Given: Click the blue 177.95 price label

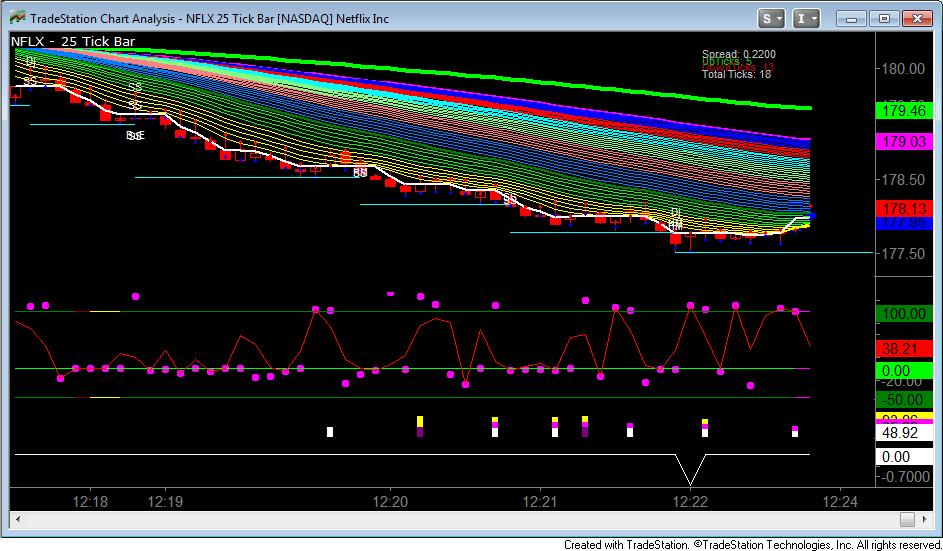Looking at the screenshot, I should click(x=904, y=223).
